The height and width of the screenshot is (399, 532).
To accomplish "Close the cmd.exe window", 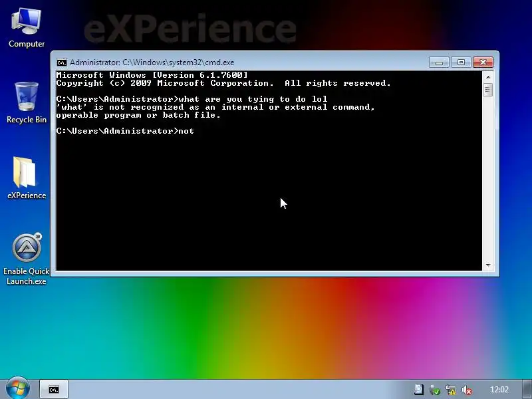I will tap(483, 63).
